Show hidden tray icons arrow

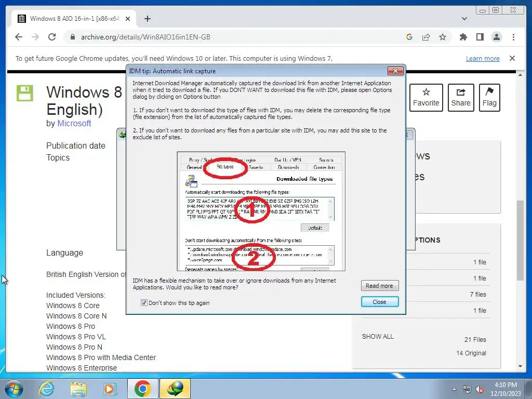[x=454, y=389]
